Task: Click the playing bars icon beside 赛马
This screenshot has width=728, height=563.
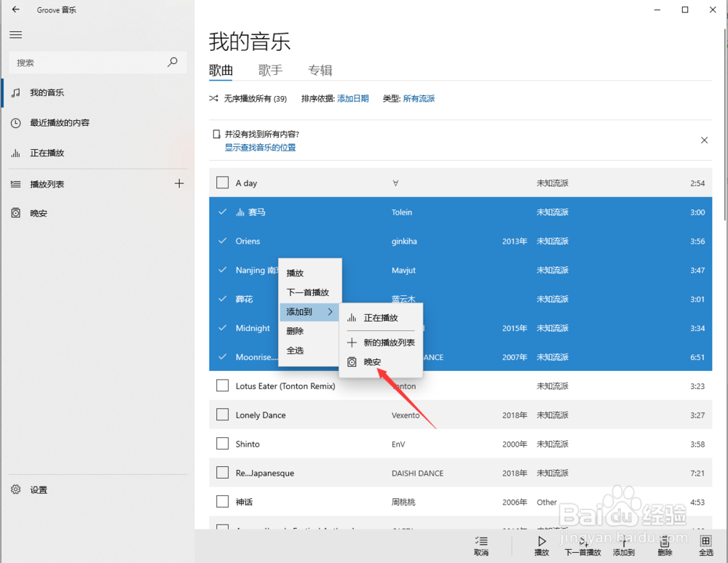Action: point(240,212)
